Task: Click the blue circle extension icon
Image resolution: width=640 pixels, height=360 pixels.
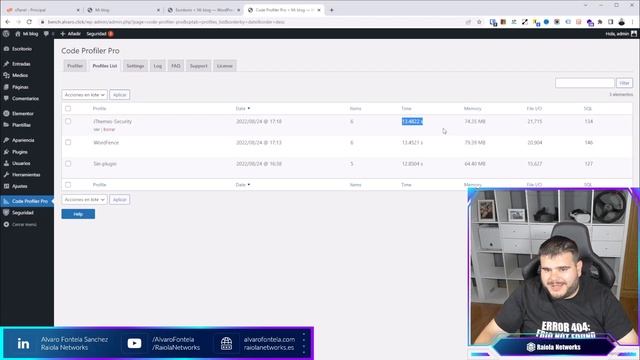Action: pos(546,22)
